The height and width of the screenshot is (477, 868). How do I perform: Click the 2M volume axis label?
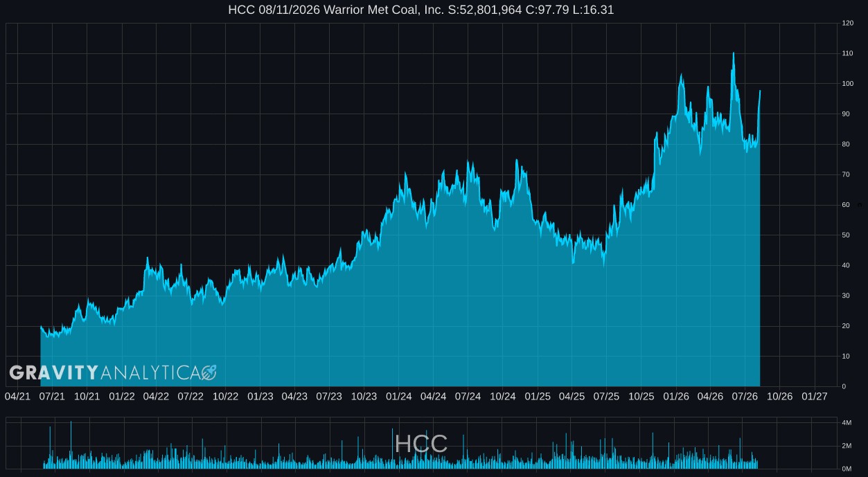tap(847, 445)
